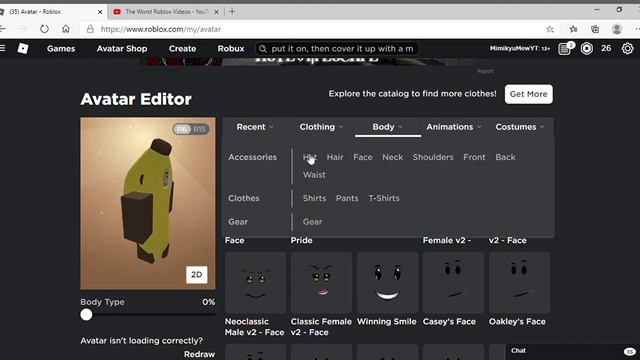Screen dimensions: 640x360
Task: View site lock information icon
Action: [x=90, y=29]
